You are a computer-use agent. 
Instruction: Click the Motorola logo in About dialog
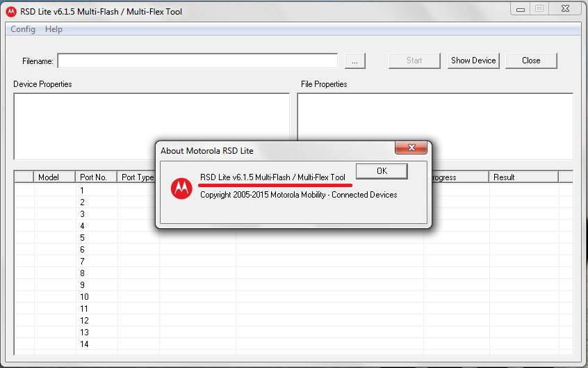pyautogui.click(x=181, y=188)
